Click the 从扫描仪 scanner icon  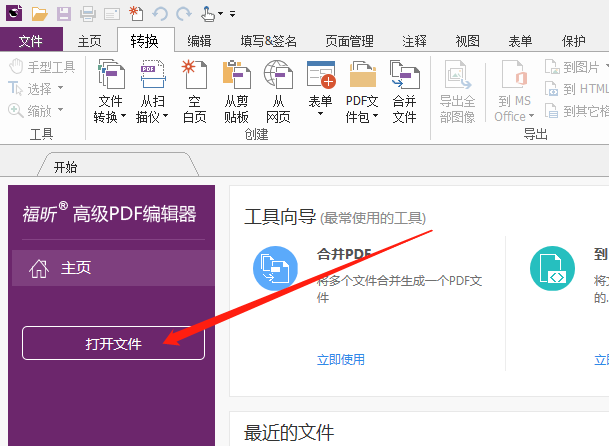153,75
